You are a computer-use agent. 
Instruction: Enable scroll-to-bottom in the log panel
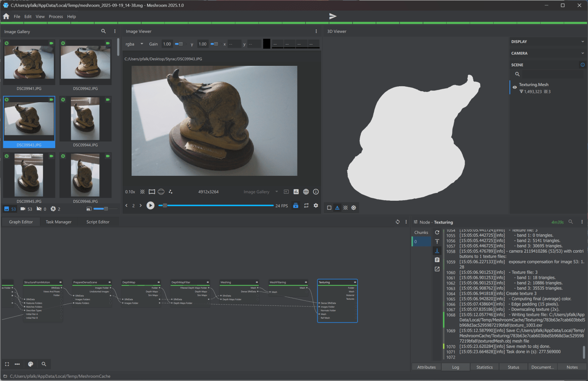[437, 251]
